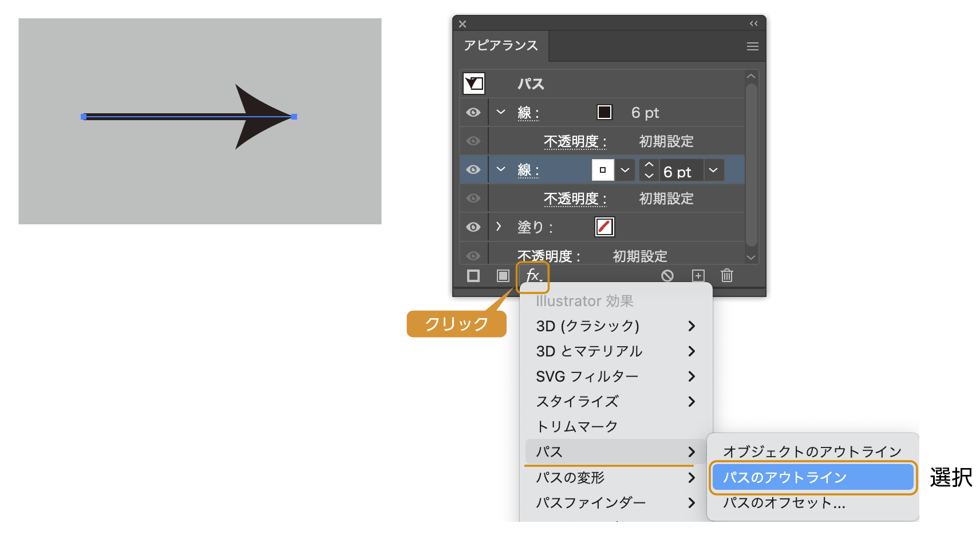
Task: Click the duplicate selected item icon
Action: pos(698,276)
